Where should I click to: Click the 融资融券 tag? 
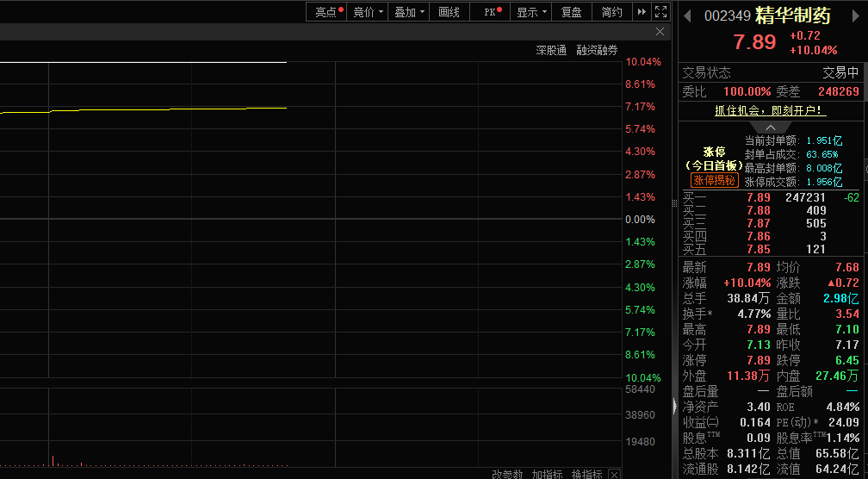(x=597, y=50)
